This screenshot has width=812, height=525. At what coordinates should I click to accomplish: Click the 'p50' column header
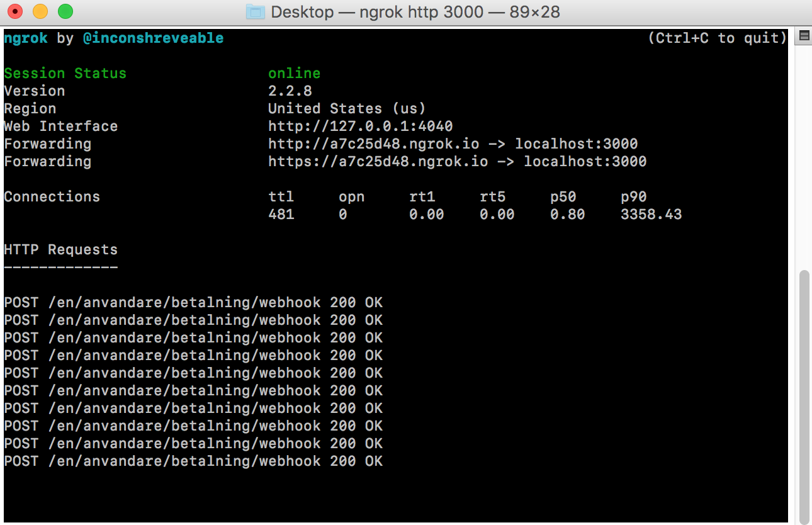pos(563,197)
